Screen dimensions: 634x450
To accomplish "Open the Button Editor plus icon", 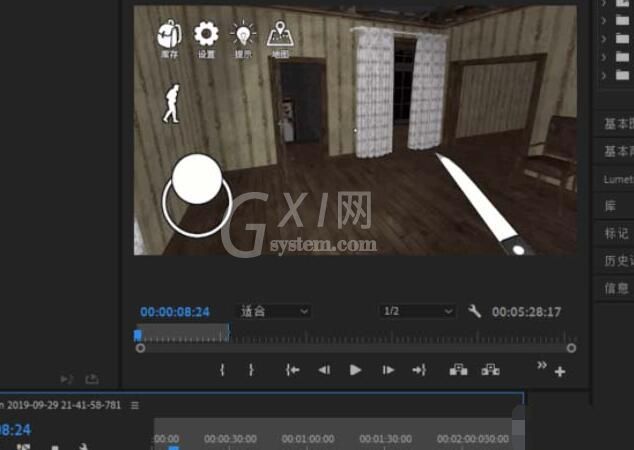I will [x=560, y=372].
